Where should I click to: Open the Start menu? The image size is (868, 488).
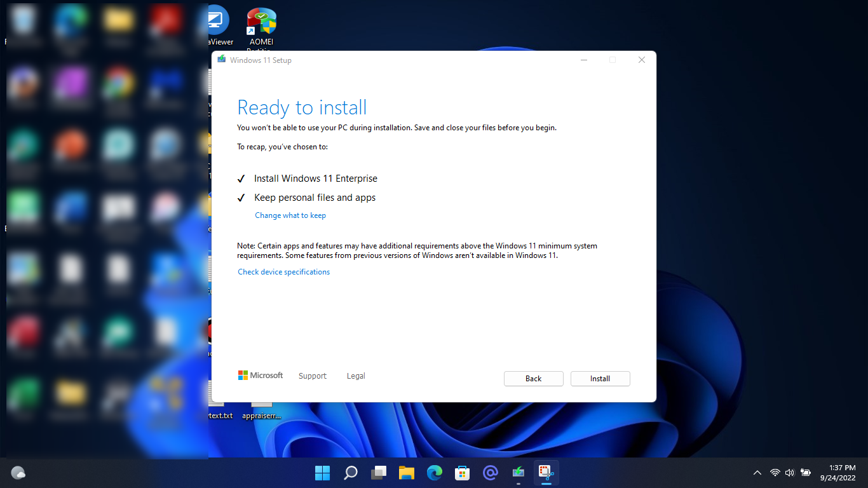coord(322,473)
